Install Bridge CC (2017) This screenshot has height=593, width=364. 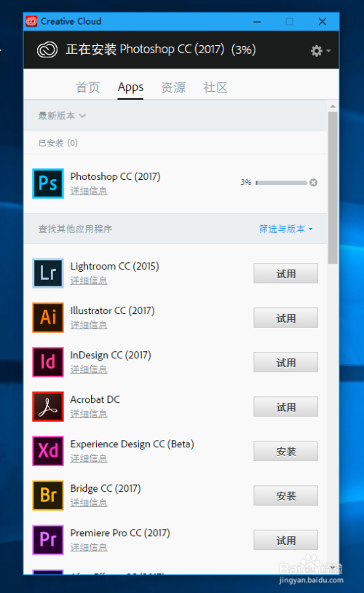pos(286,495)
